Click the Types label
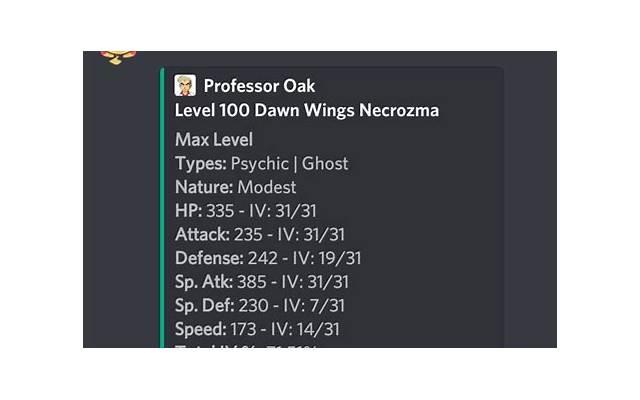Image resolution: width=640 pixels, height=400 pixels. [201, 163]
